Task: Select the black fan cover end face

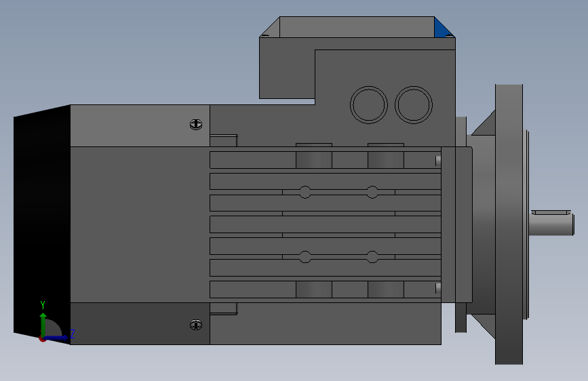Action: pos(41,224)
